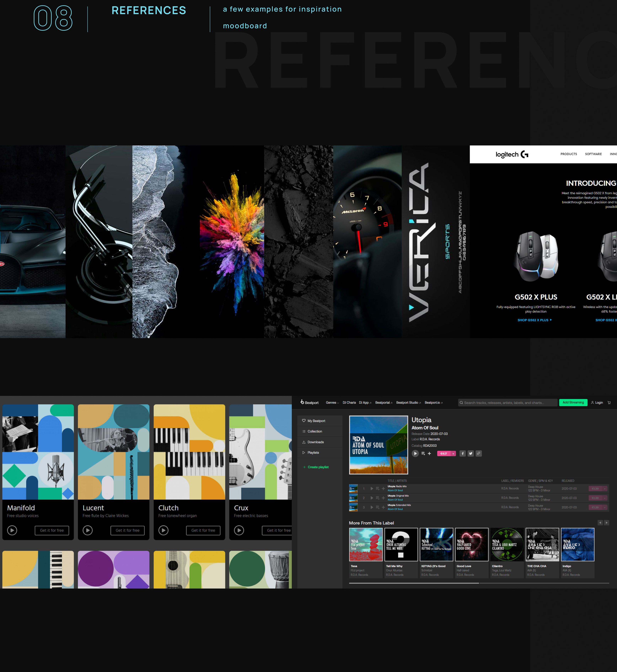This screenshot has width=617, height=672.
Task: Open price options for Utopia Radio Mix
Action: pos(605,488)
